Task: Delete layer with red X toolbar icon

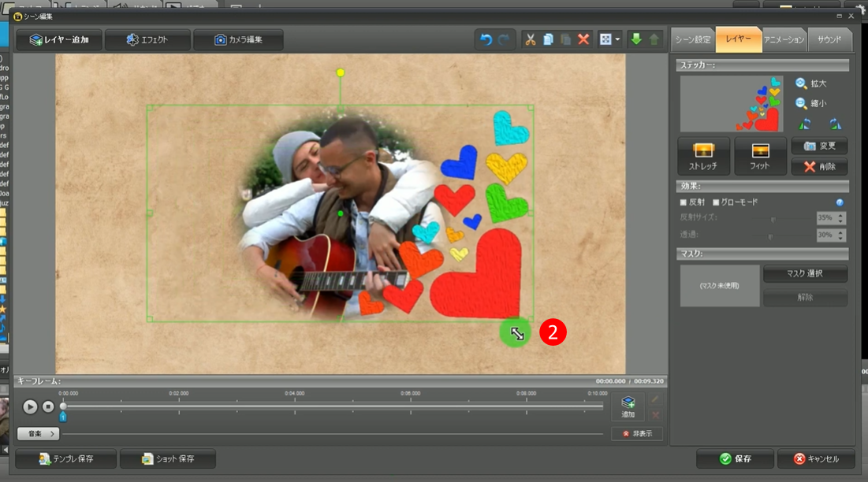Action: pyautogui.click(x=583, y=39)
